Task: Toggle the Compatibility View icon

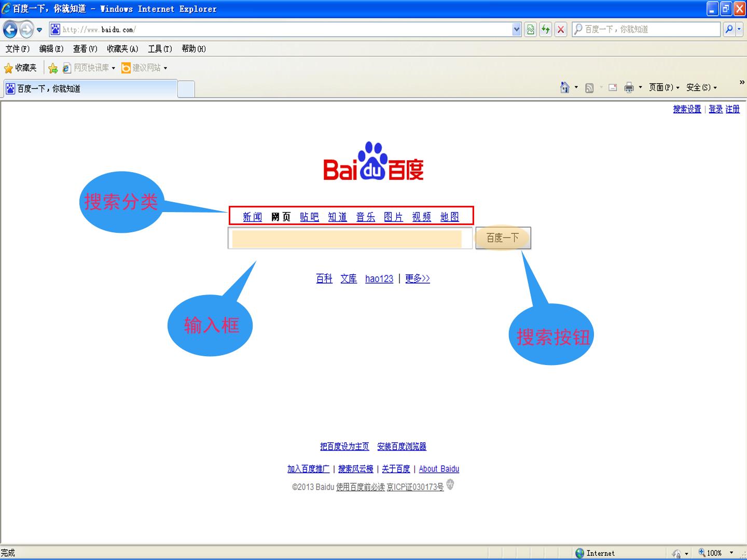Action: 530,30
